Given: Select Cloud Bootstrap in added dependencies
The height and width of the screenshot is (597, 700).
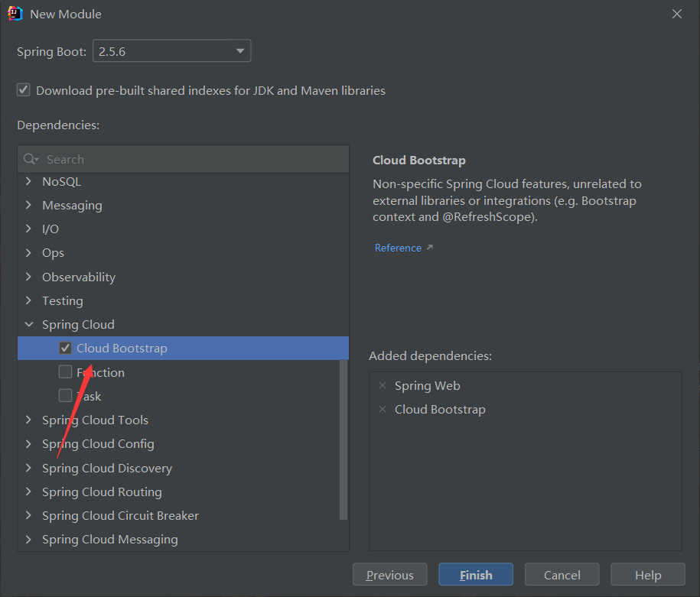Looking at the screenshot, I should click(x=440, y=409).
